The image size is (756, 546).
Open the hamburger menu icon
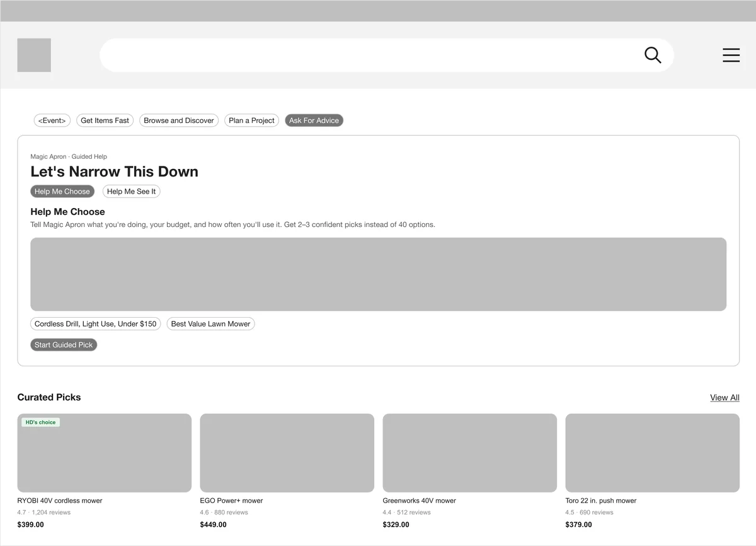(x=731, y=55)
